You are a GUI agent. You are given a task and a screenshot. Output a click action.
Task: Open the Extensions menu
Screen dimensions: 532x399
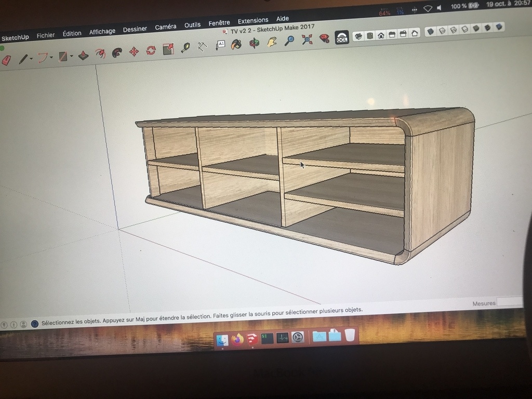tap(253, 20)
